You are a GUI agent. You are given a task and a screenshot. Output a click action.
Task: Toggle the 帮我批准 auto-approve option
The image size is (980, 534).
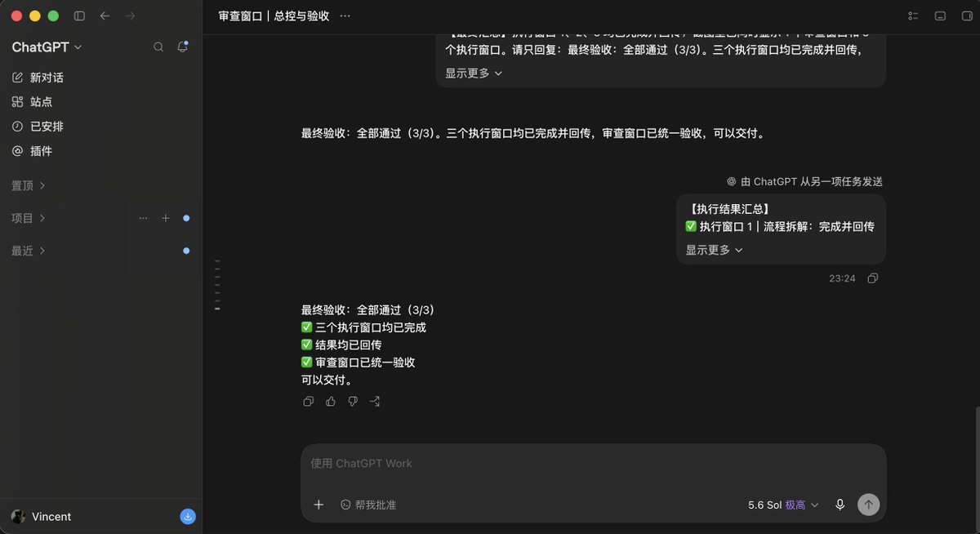(x=368, y=505)
